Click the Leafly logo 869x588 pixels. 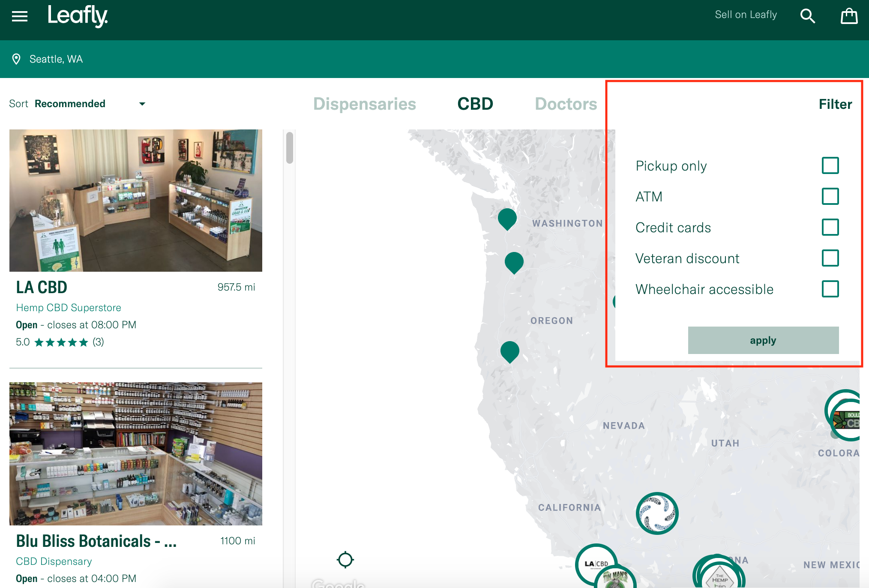point(78,16)
